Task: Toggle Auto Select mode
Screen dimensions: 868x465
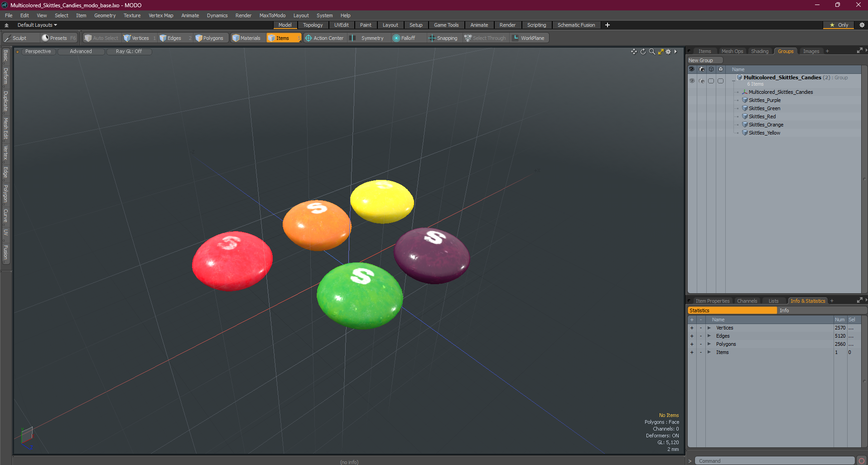Action: pos(101,38)
